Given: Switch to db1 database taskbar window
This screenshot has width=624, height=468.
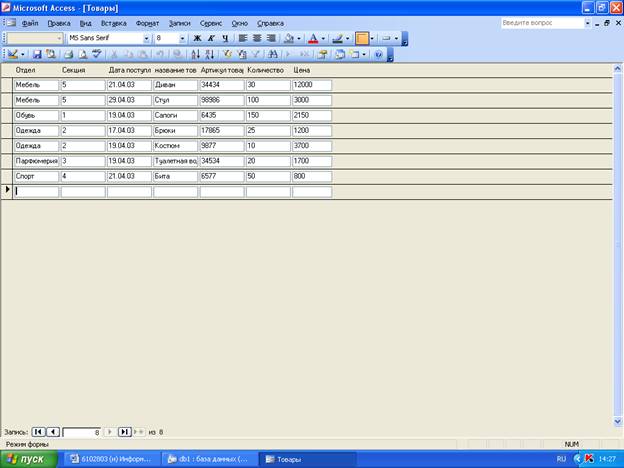Looking at the screenshot, I should click(208, 459).
